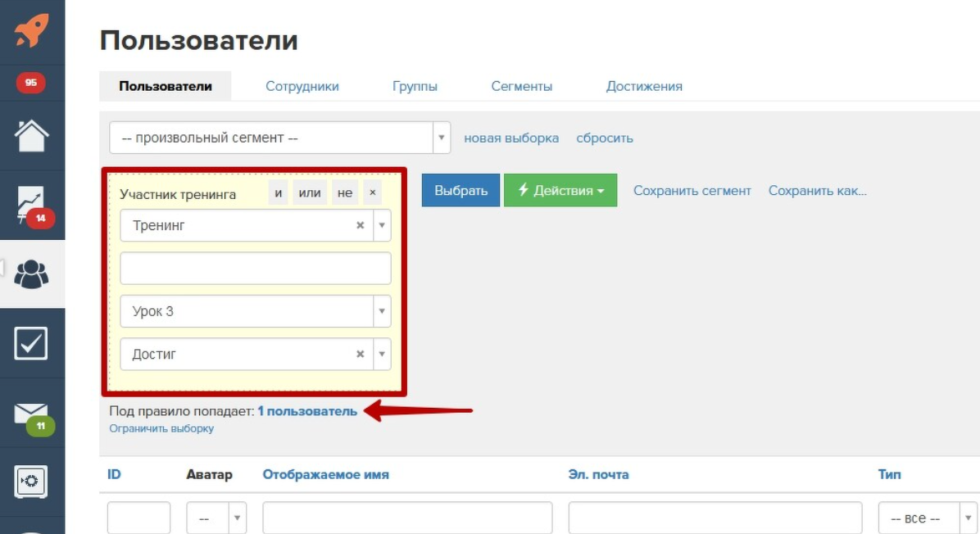
Task: Focus the Эл. почта filter input
Action: pyautogui.click(x=715, y=518)
